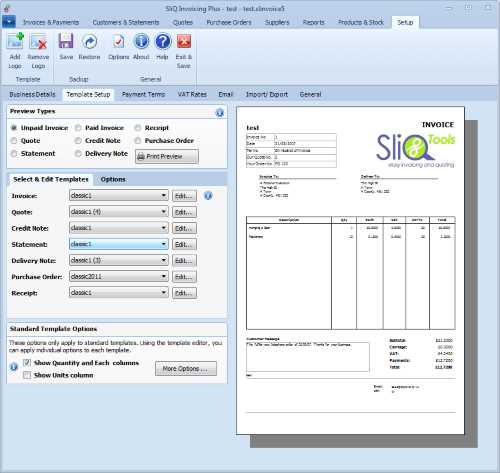Switch to Quotes ribbon tab
Screen dimensions: 500x473
[x=183, y=22]
